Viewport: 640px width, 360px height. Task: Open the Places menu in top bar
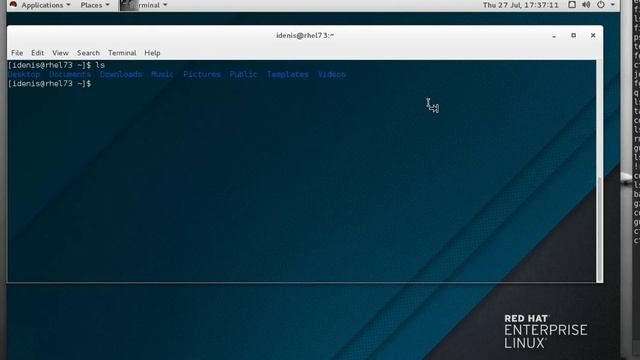95,5
